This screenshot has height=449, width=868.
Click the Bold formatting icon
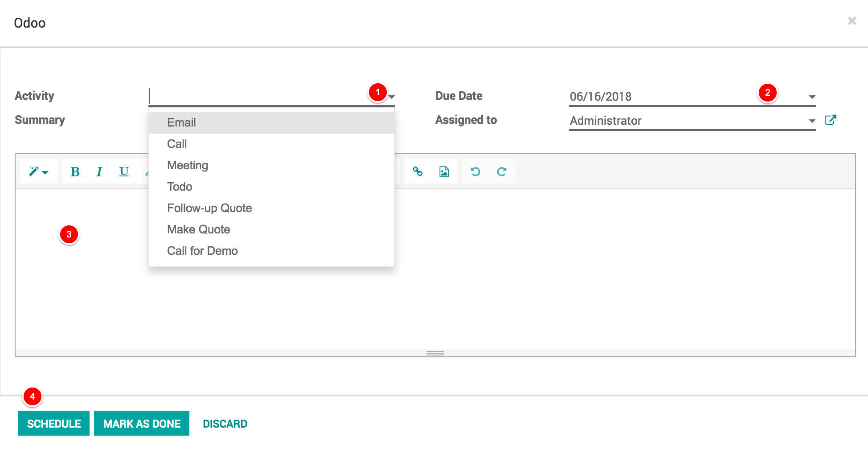75,171
